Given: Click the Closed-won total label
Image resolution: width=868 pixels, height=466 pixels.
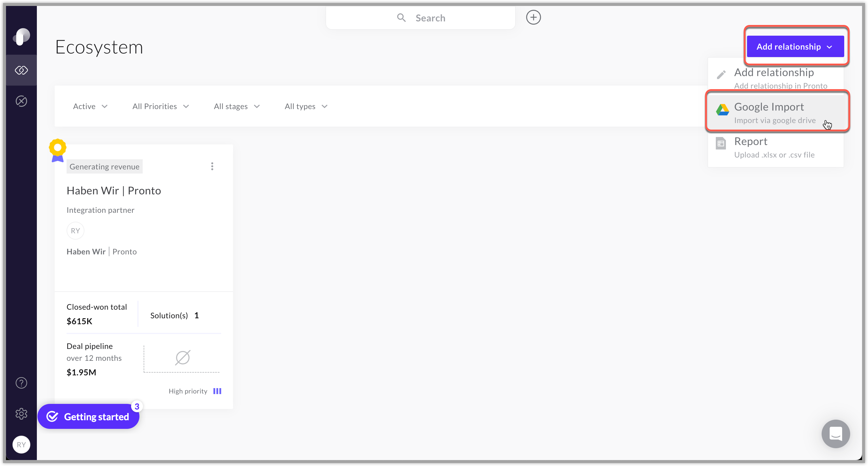Looking at the screenshot, I should point(97,307).
